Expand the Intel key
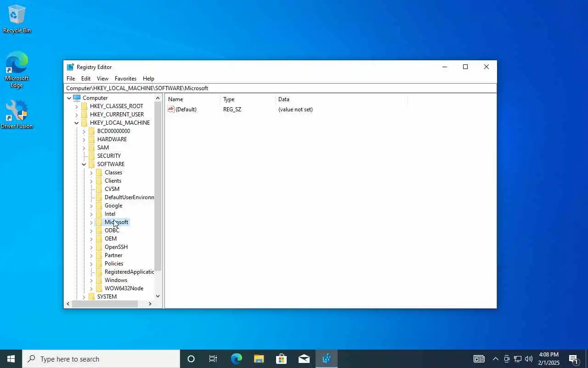588x368 pixels. (x=91, y=214)
